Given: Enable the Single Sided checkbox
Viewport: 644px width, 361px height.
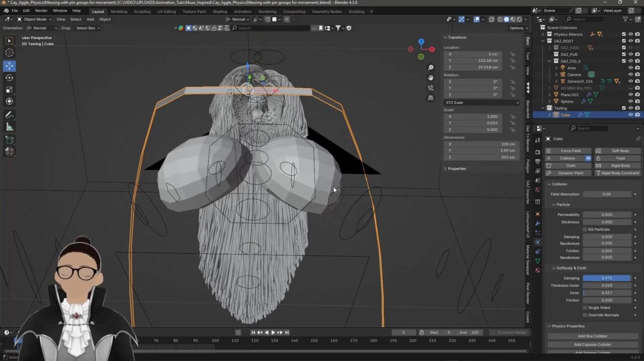Looking at the screenshot, I should coord(585,308).
